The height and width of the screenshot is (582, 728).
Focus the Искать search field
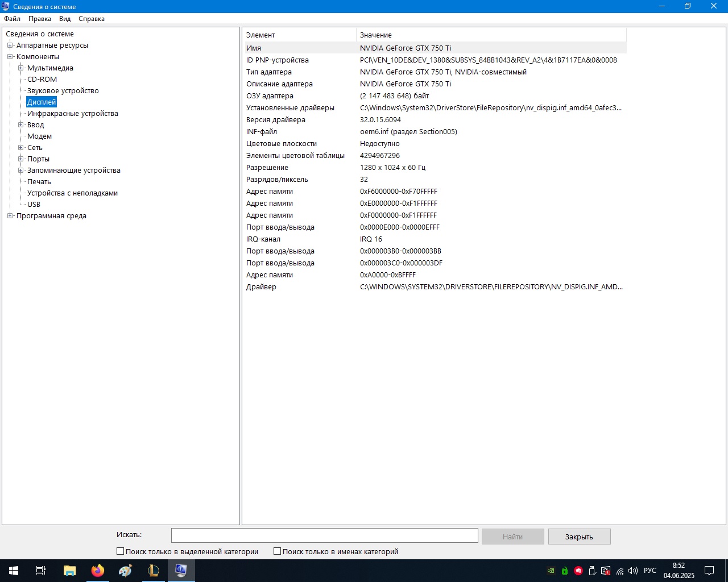coord(325,535)
